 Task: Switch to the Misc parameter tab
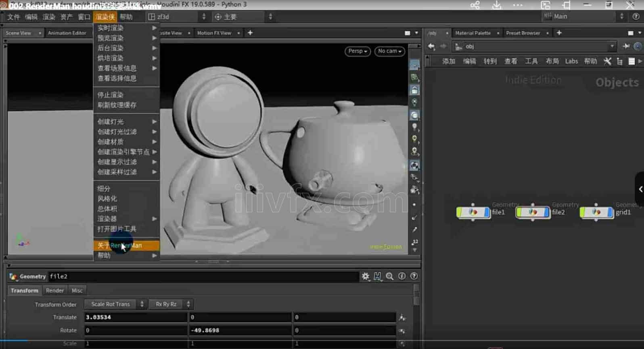coord(77,290)
